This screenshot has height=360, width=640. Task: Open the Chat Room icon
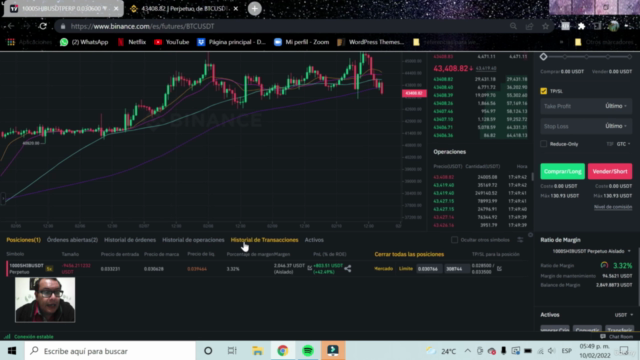tap(603, 336)
